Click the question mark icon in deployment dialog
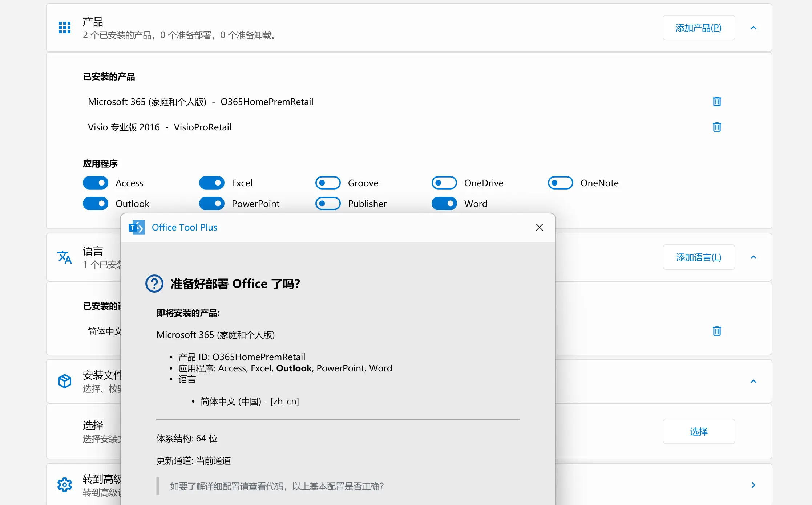Viewport: 812px width, 505px height. coord(154,284)
